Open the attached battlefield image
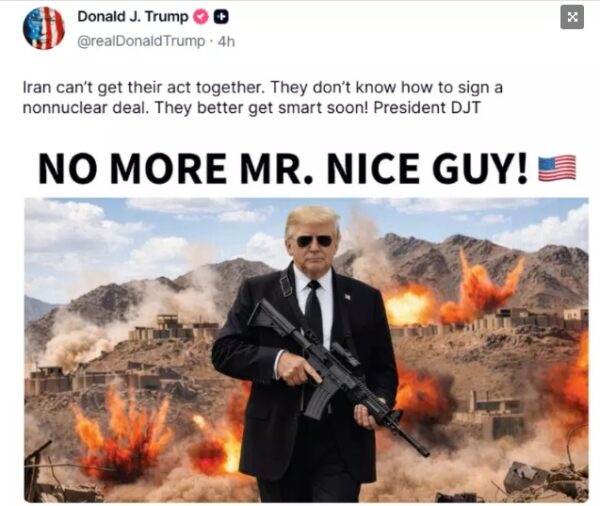 click(306, 350)
